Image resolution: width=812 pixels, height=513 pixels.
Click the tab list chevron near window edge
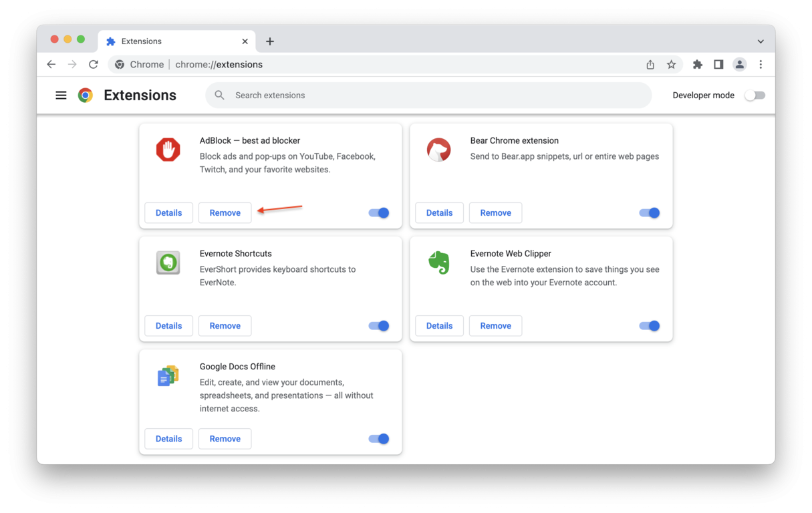tap(761, 41)
